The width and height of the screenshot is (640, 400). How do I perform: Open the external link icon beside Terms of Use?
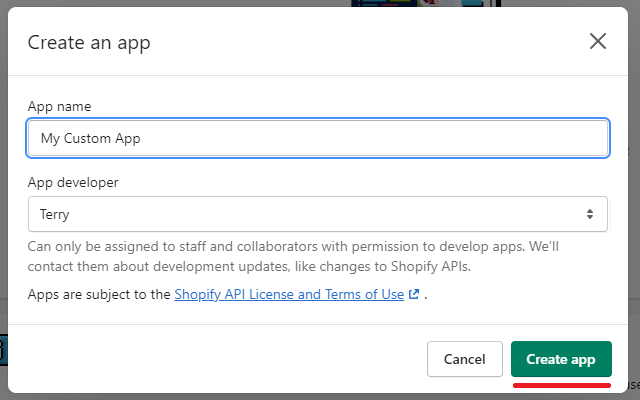pos(414,294)
